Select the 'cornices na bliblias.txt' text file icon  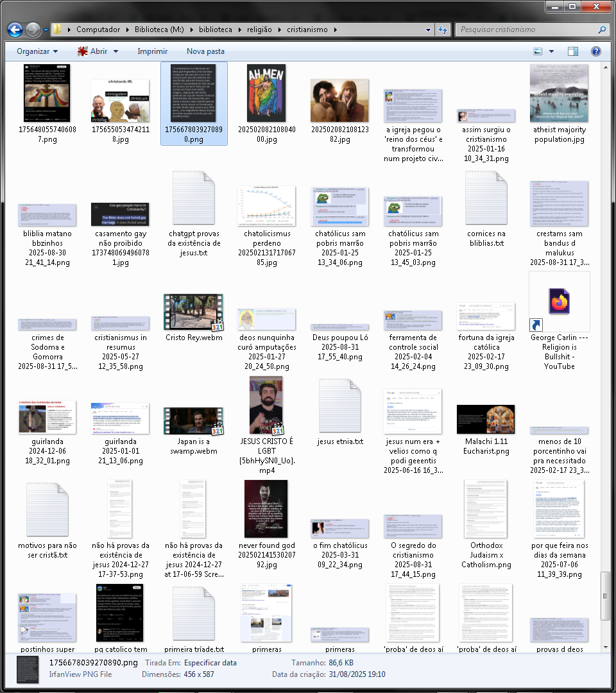[486, 198]
